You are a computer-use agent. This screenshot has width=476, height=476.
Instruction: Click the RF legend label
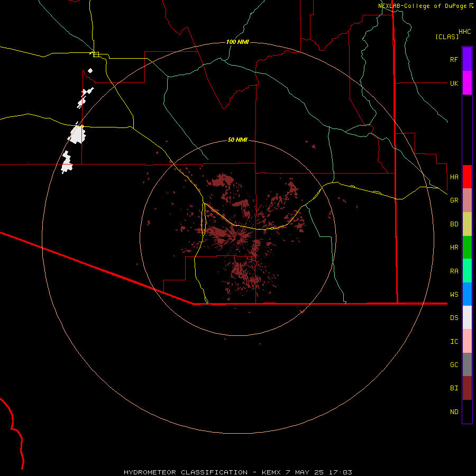454,59
